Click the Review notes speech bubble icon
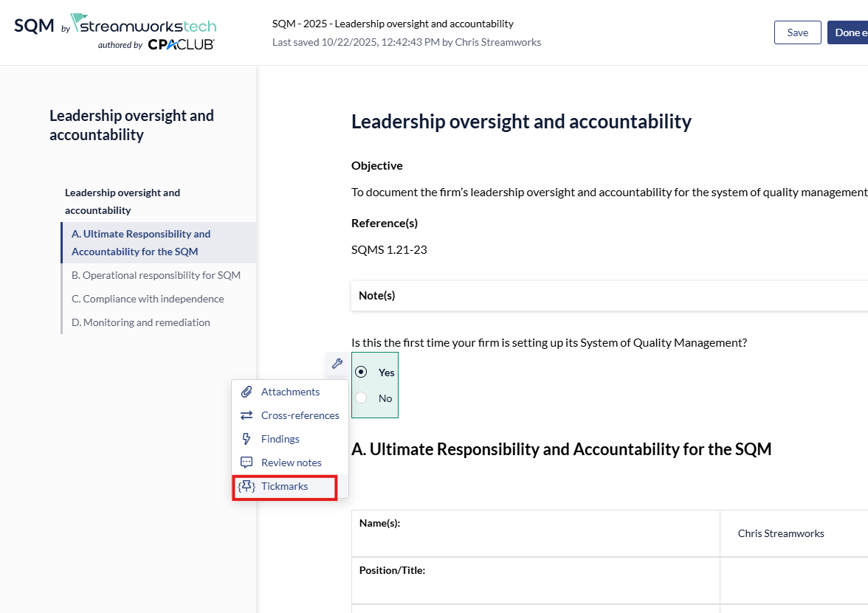 (x=247, y=463)
